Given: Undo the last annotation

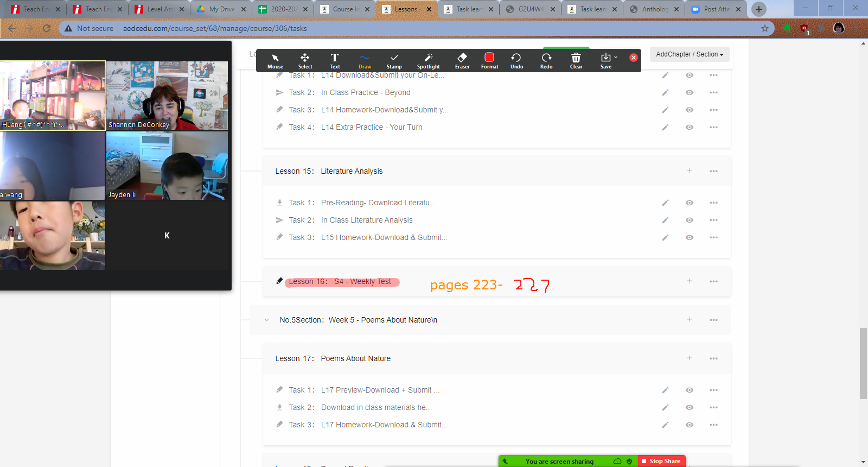Looking at the screenshot, I should [x=516, y=61].
